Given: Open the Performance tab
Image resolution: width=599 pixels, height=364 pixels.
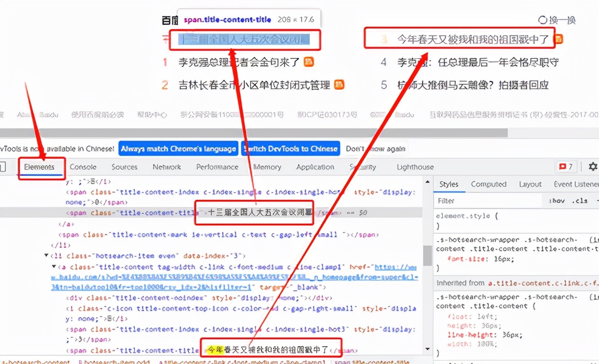Looking at the screenshot, I should tap(217, 167).
